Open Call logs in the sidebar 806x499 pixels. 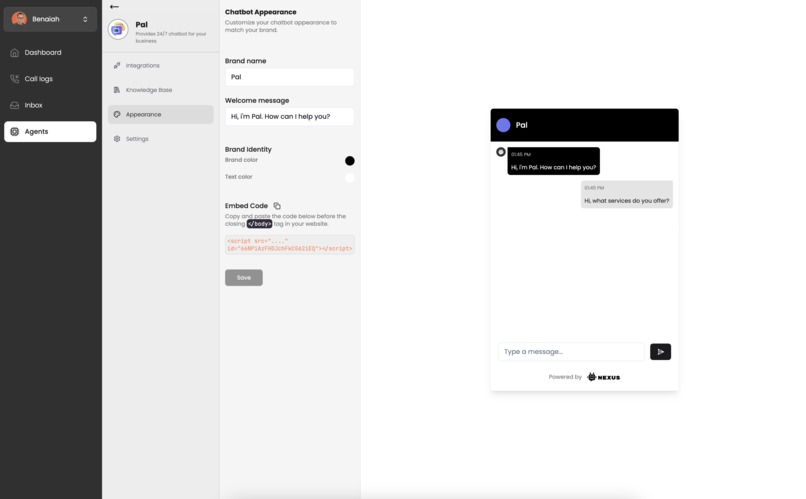(x=50, y=79)
